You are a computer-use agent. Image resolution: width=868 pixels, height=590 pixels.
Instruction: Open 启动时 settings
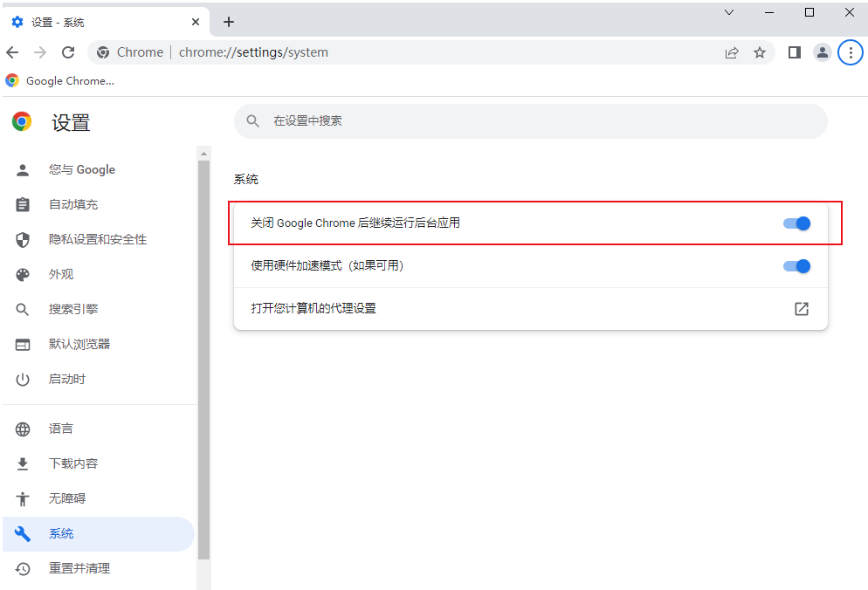99,379
